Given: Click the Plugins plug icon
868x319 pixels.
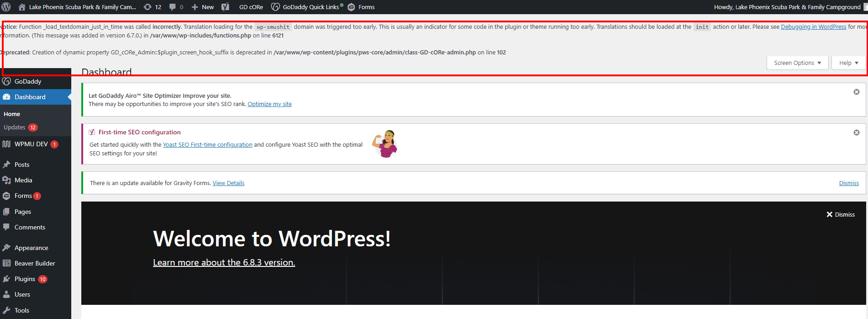Looking at the screenshot, I should tap(6, 279).
